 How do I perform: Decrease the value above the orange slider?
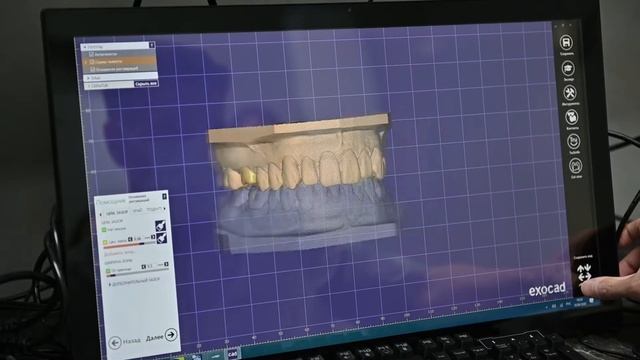click(130, 239)
